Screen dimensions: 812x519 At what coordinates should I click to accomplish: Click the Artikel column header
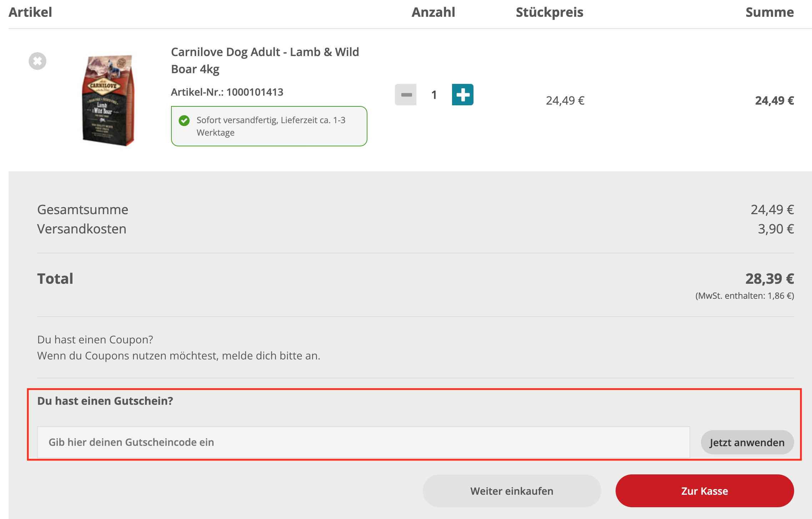pos(30,12)
